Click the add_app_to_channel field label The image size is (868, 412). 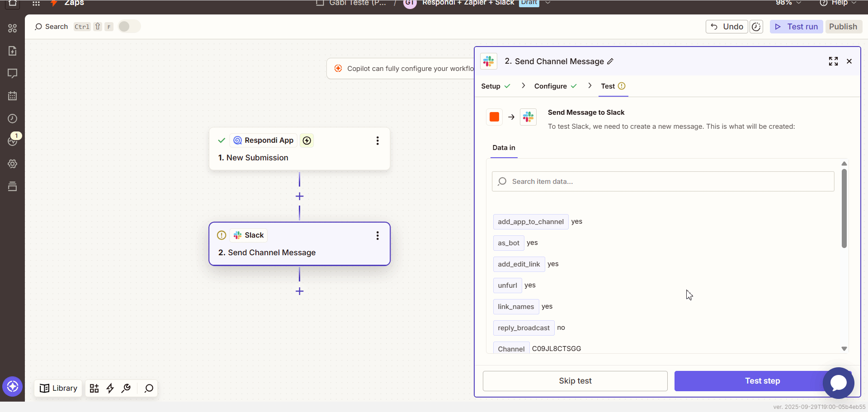tap(531, 222)
